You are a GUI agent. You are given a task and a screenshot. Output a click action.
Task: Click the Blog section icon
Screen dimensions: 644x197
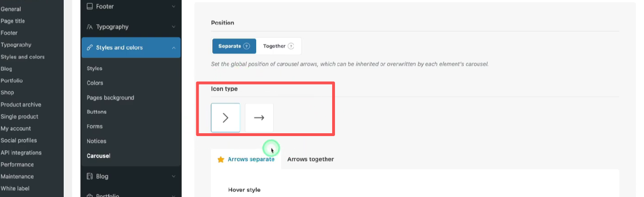[90, 176]
